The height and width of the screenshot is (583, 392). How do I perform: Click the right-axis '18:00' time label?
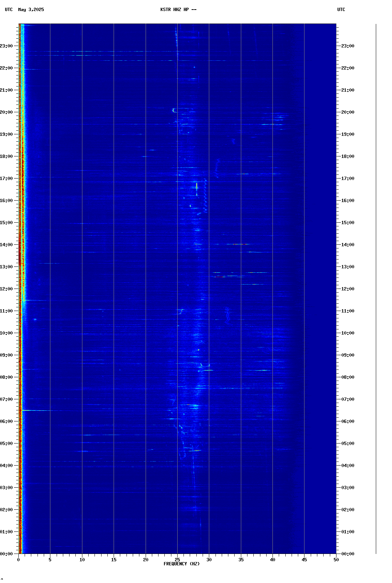click(x=348, y=156)
